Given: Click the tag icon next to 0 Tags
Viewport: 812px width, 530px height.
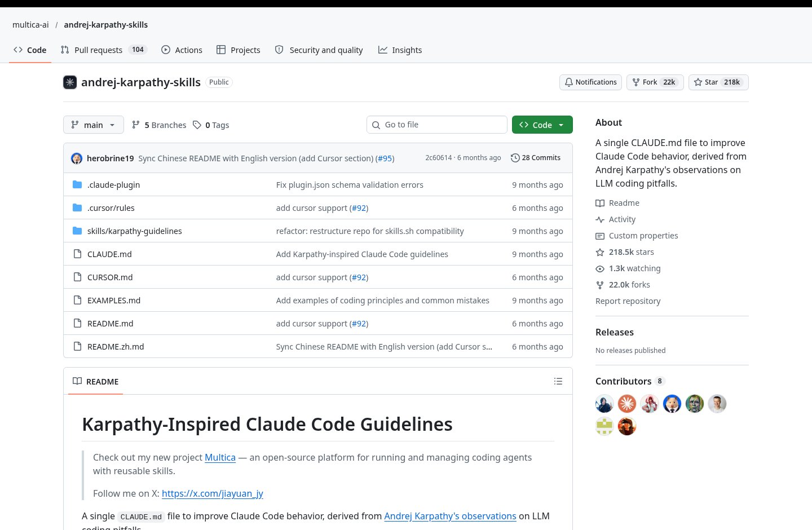Looking at the screenshot, I should pos(197,125).
